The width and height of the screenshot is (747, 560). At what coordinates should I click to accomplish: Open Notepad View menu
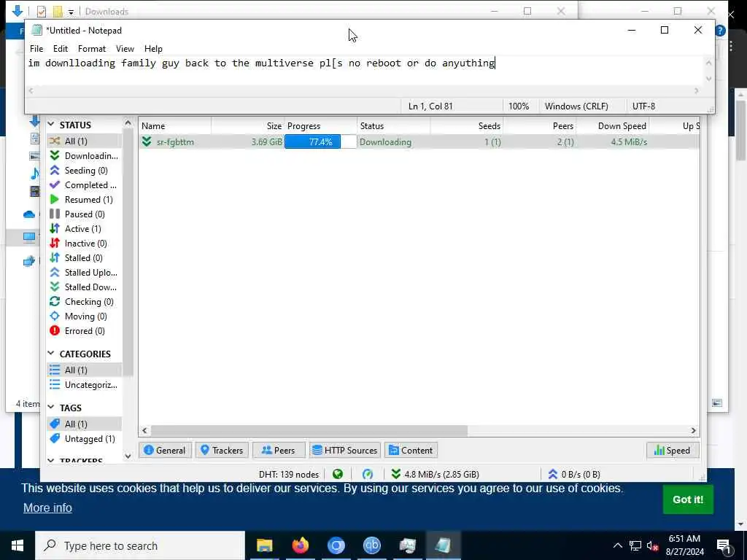tap(125, 49)
